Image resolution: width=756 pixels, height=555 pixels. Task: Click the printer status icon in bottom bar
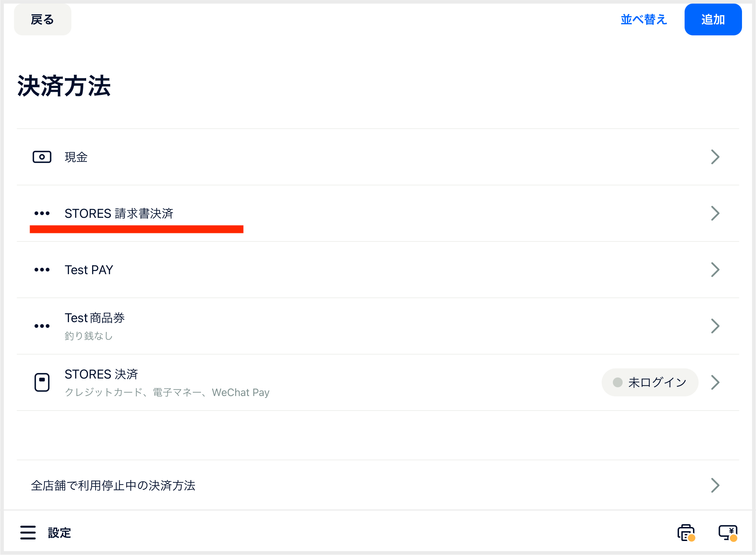(x=686, y=533)
